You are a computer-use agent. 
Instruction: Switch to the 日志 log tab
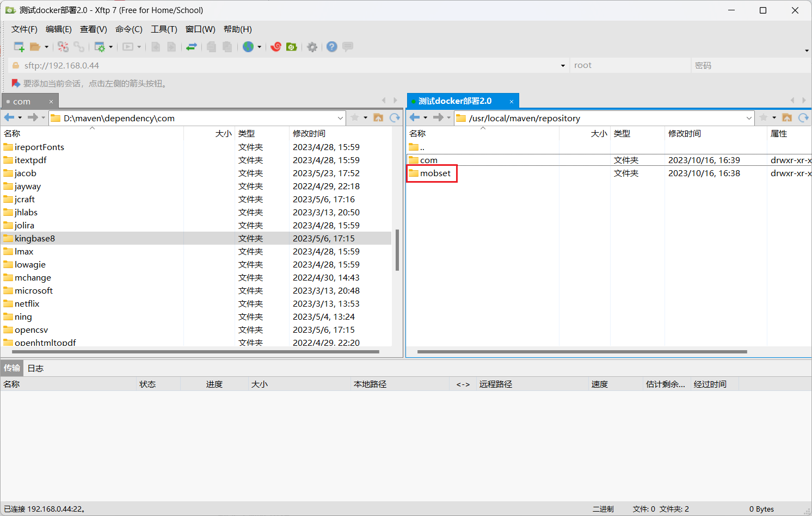[35, 368]
